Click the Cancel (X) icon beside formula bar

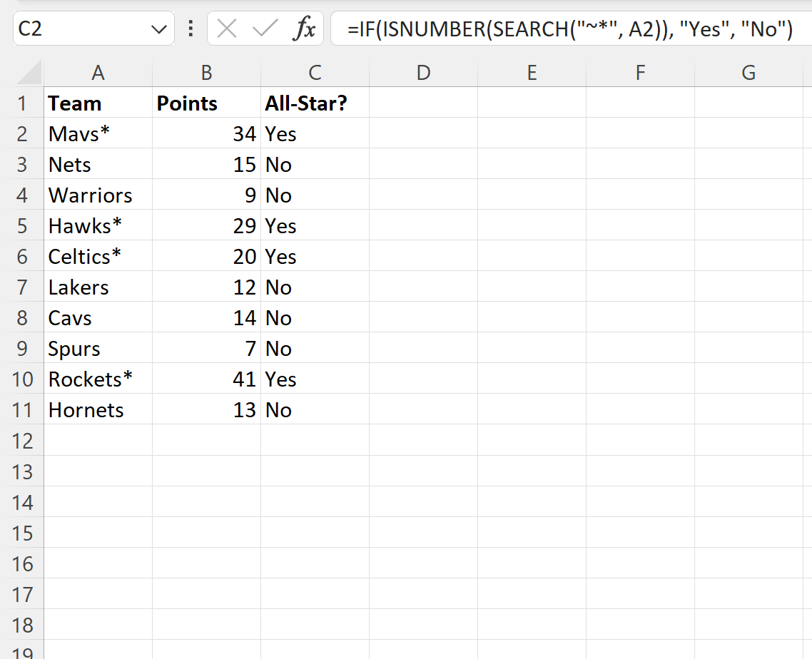[227, 29]
